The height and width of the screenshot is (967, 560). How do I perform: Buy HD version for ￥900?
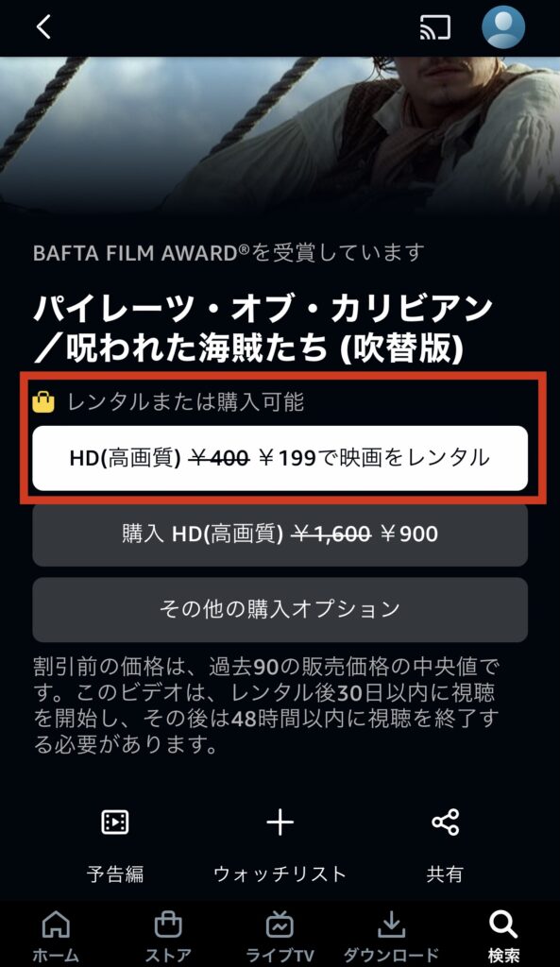(280, 534)
